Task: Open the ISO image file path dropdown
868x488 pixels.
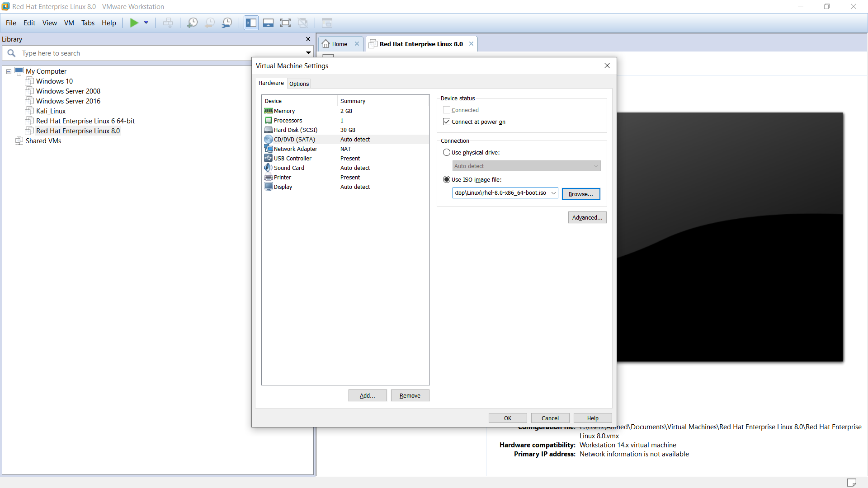Action: coord(553,193)
